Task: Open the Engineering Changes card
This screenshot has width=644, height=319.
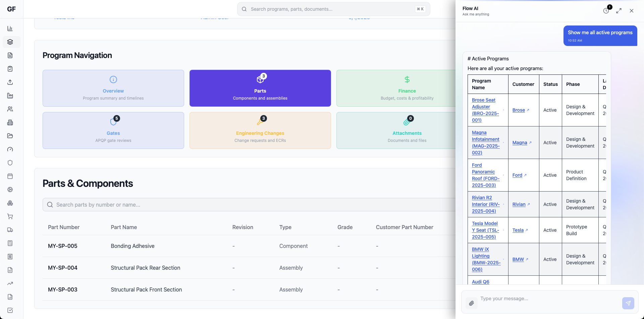Action: pyautogui.click(x=260, y=130)
